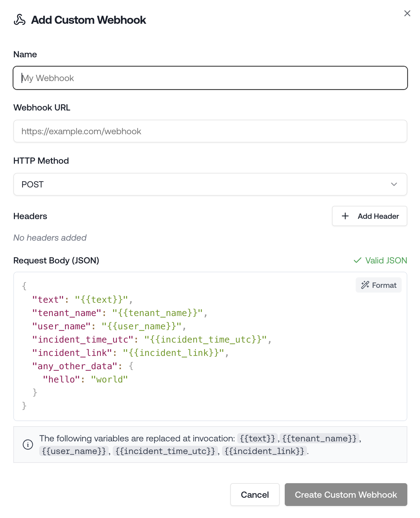
Task: Expand the HTTP Method chevron arrow
Action: click(x=394, y=184)
